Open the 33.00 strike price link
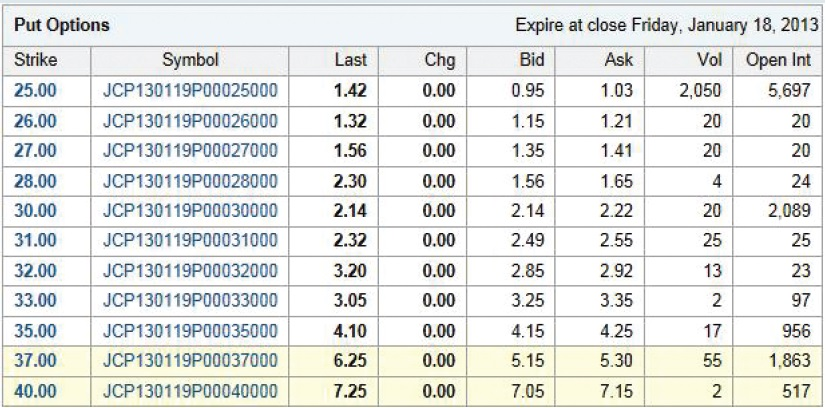 coord(35,301)
